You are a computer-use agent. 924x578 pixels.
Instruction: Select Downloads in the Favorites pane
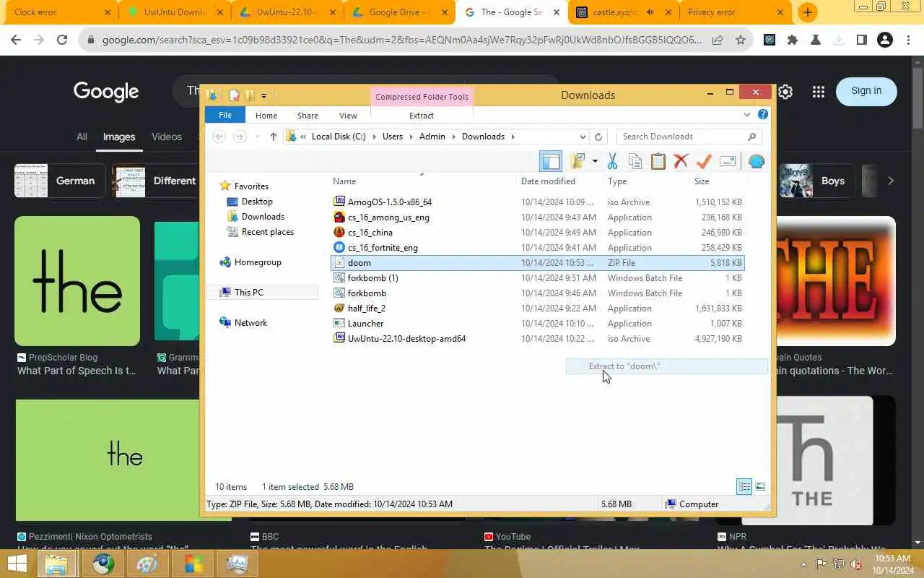pos(263,217)
